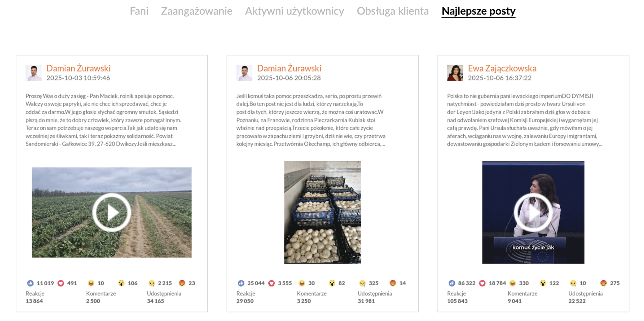This screenshot has height=321, width=644.
Task: Play the parliament speech video
Action: pyautogui.click(x=533, y=213)
